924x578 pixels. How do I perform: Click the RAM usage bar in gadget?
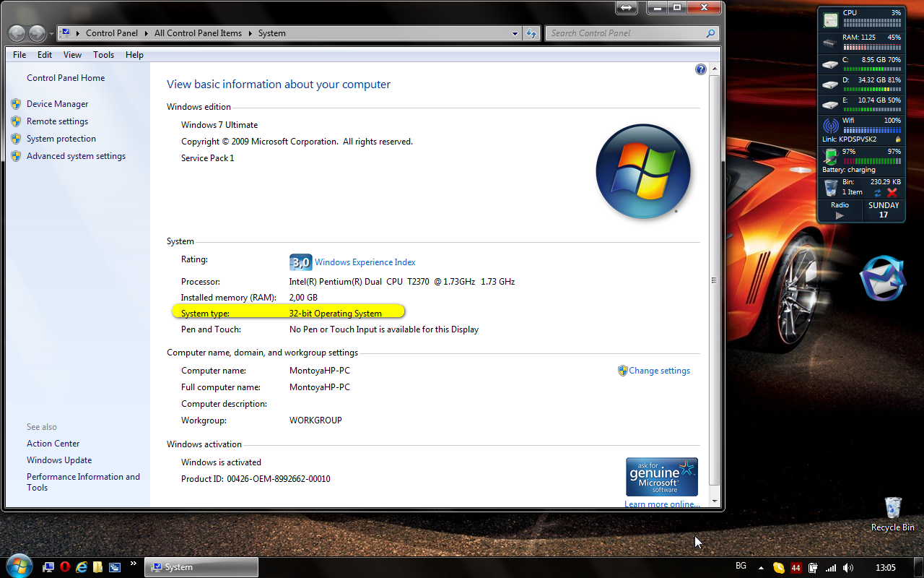click(871, 46)
